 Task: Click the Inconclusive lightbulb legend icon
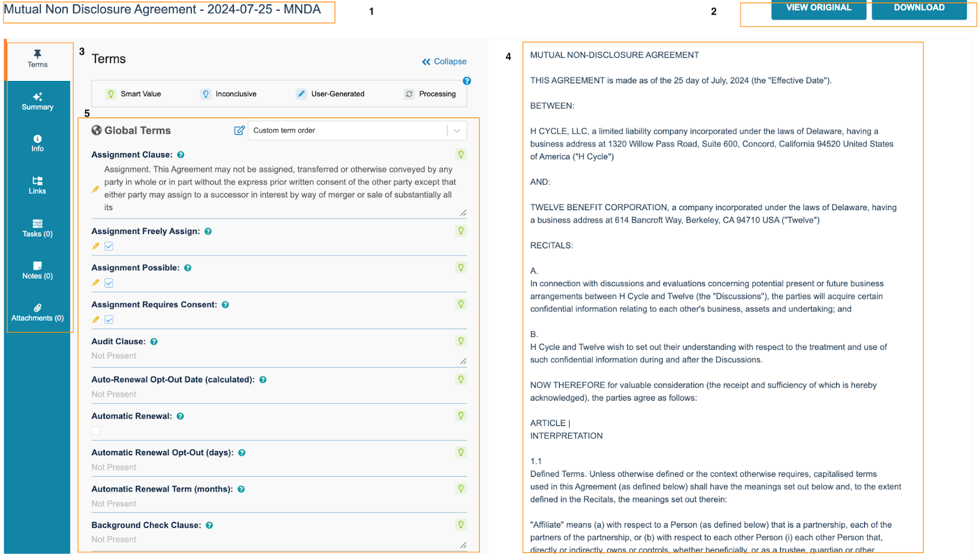tap(206, 94)
